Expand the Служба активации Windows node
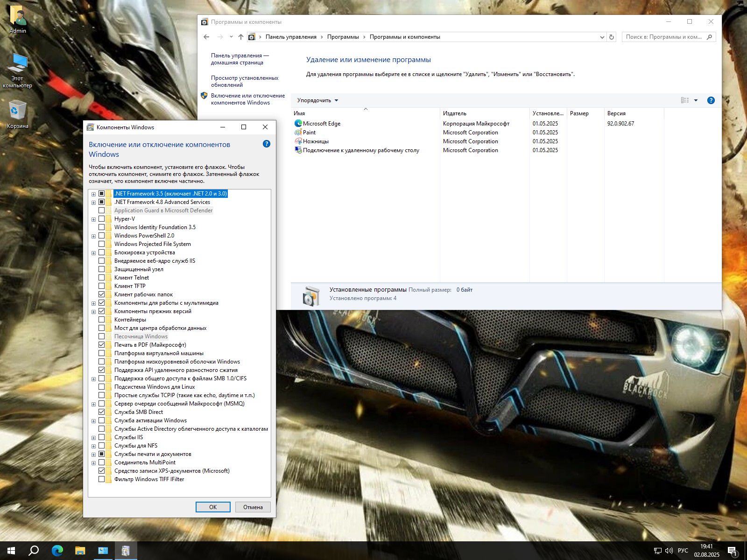The width and height of the screenshot is (747, 560). click(x=93, y=421)
